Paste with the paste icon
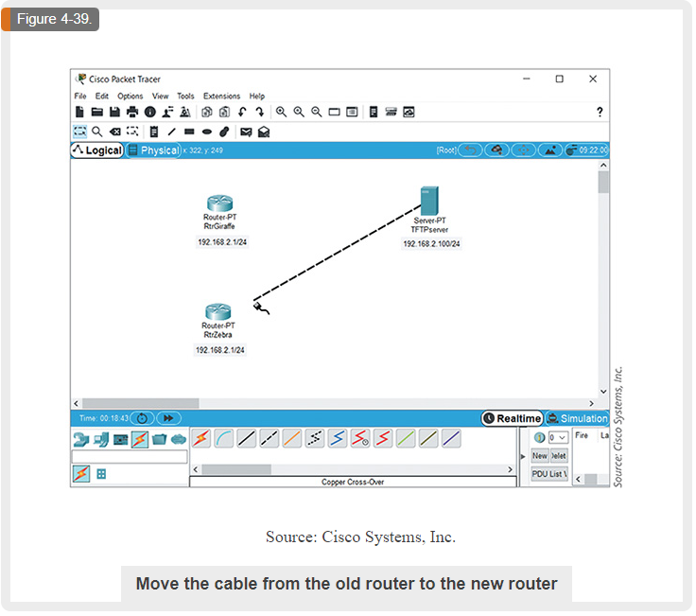 tap(225, 112)
